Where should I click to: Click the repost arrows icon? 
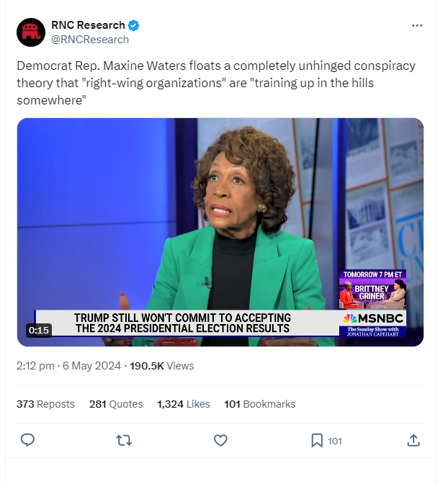tap(124, 441)
